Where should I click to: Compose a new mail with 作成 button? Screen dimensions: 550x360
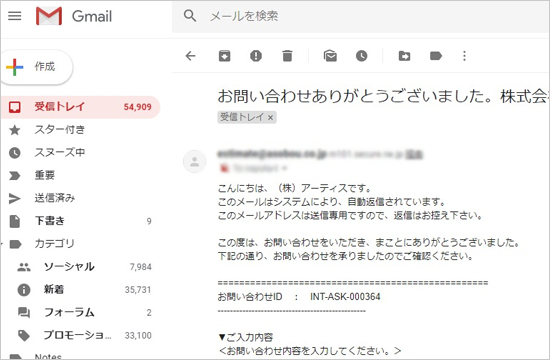pyautogui.click(x=36, y=67)
